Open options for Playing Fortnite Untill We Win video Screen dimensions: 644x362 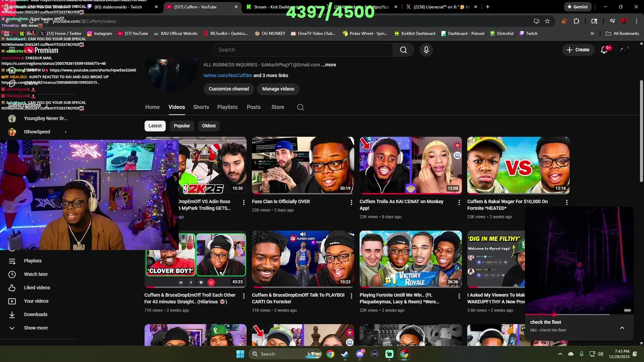[459, 296]
